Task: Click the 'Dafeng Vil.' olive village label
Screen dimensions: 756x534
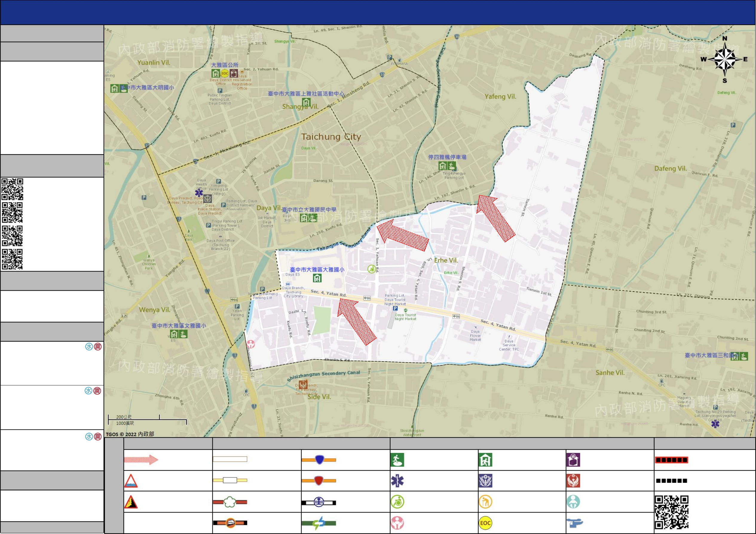Action: tap(671, 168)
